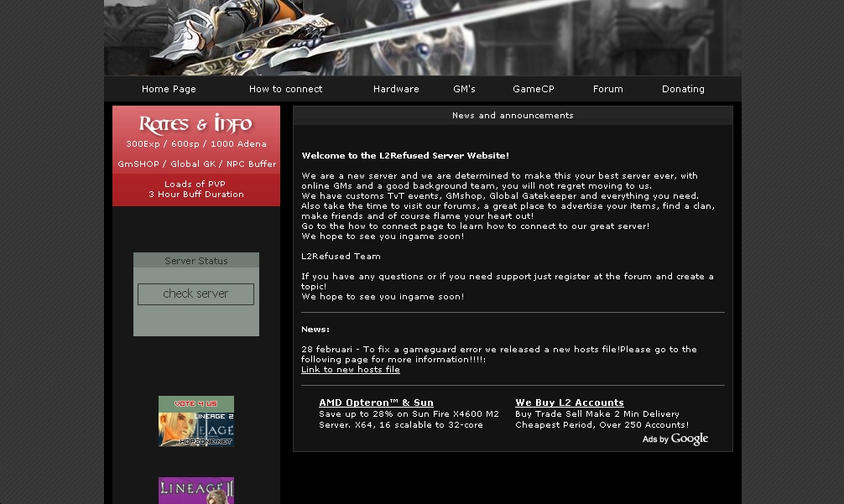Viewport: 844px width, 504px height.
Task: Click the L2Refused Team signature
Action: pyautogui.click(x=341, y=257)
